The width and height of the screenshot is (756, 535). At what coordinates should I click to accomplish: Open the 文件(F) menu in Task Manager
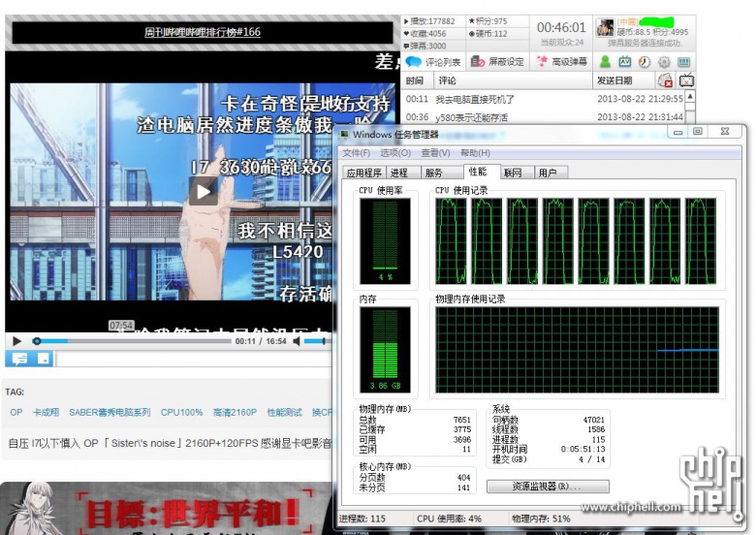tap(357, 153)
